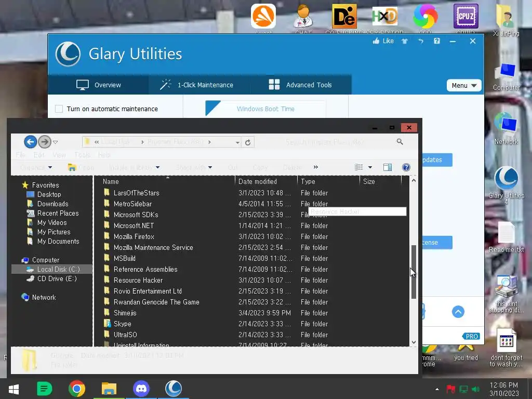
Task: Open the Tools menu in Explorer
Action: click(x=82, y=155)
